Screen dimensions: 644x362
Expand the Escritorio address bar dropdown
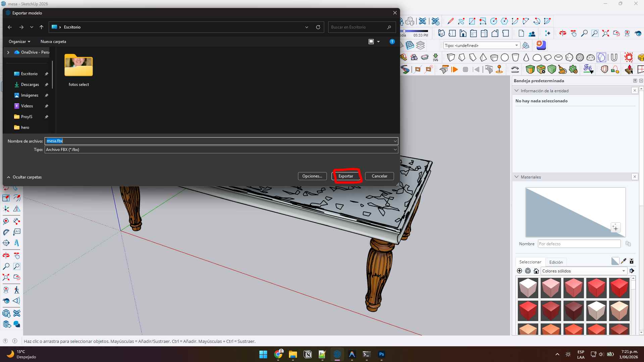(306, 27)
